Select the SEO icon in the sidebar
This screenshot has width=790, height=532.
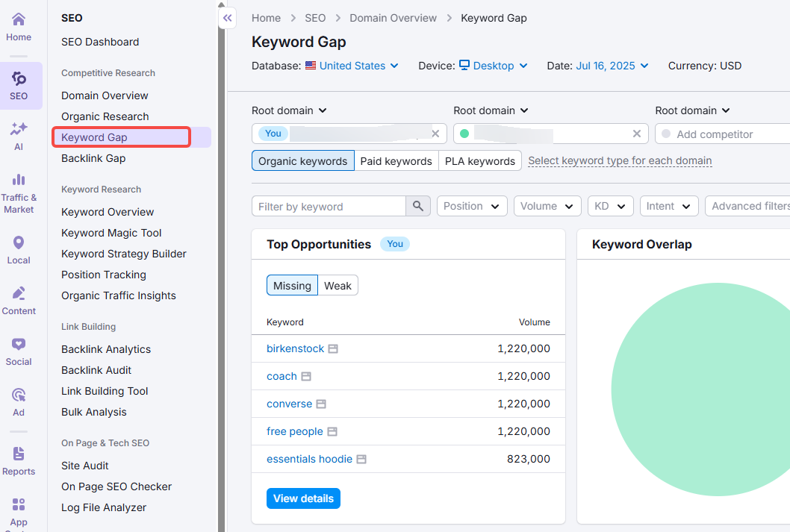[18, 85]
